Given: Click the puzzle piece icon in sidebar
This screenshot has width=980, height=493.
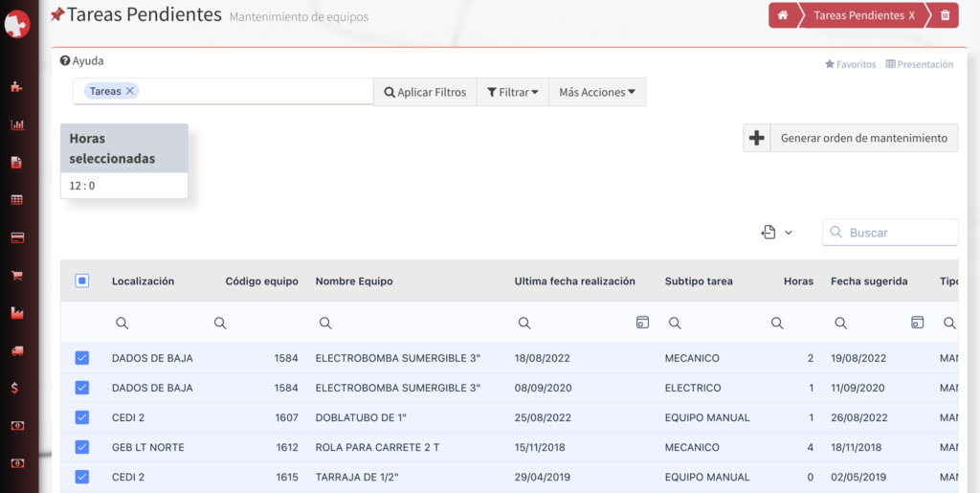Looking at the screenshot, I should click(16, 87).
